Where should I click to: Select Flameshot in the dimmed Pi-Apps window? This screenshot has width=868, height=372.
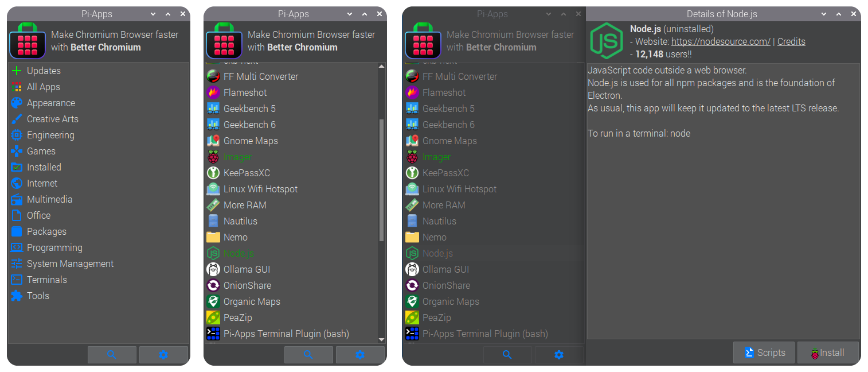(x=493, y=92)
